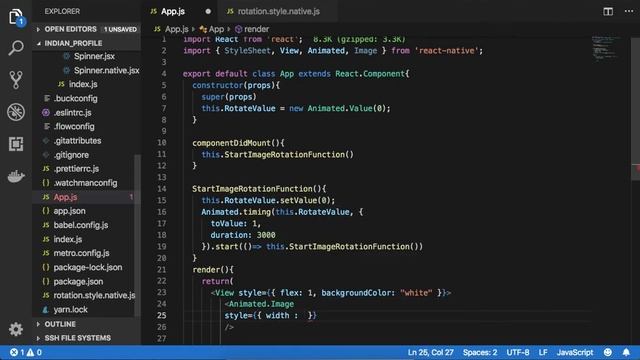Image resolution: width=640 pixels, height=360 pixels.
Task: Open .eslintrc.js file
Action: (72, 112)
